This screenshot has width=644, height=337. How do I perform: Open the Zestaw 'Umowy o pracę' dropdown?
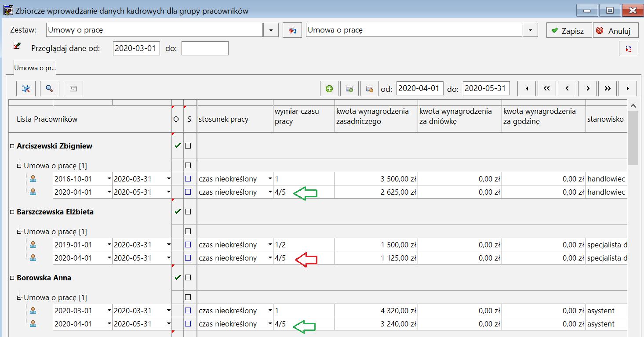(x=271, y=30)
